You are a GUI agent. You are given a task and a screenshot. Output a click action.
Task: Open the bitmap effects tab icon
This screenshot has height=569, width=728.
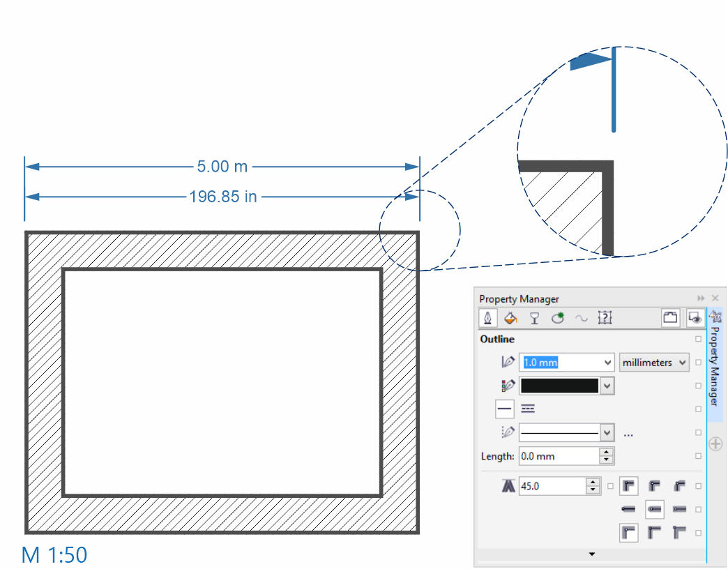click(558, 318)
